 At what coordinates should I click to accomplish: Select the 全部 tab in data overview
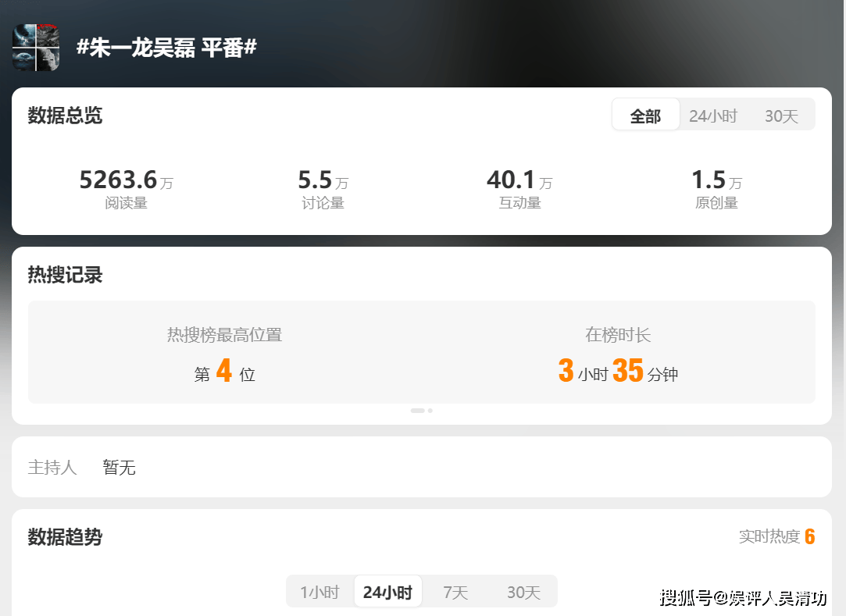click(645, 115)
